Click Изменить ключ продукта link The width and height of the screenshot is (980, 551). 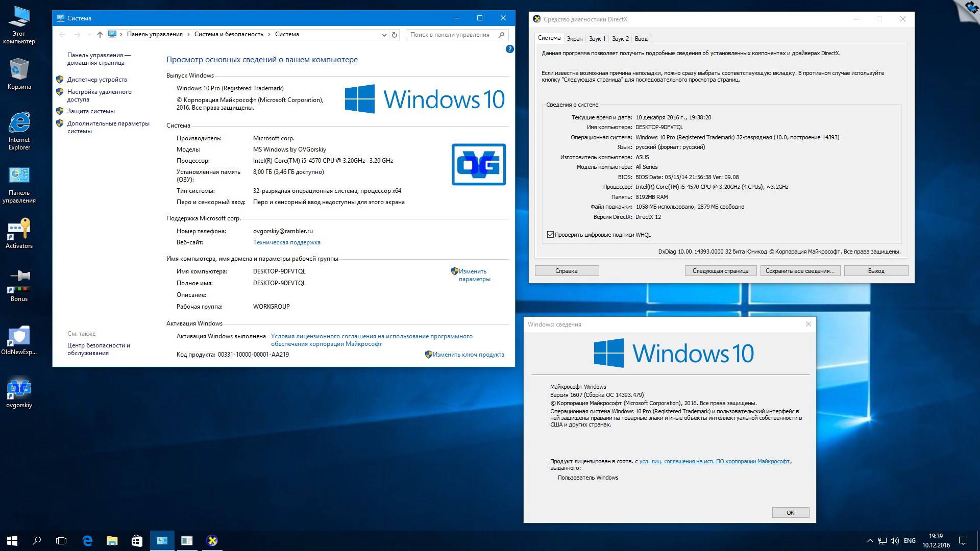(468, 355)
